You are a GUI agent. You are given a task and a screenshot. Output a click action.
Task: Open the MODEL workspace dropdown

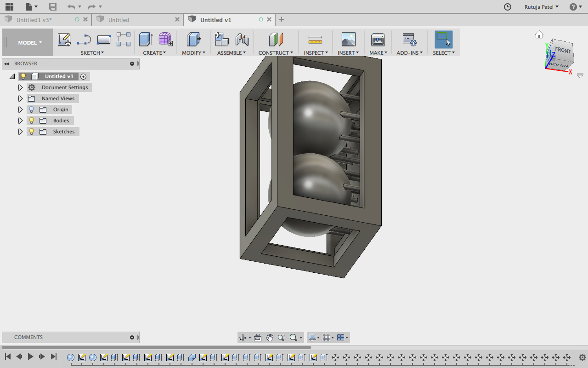[x=30, y=43]
